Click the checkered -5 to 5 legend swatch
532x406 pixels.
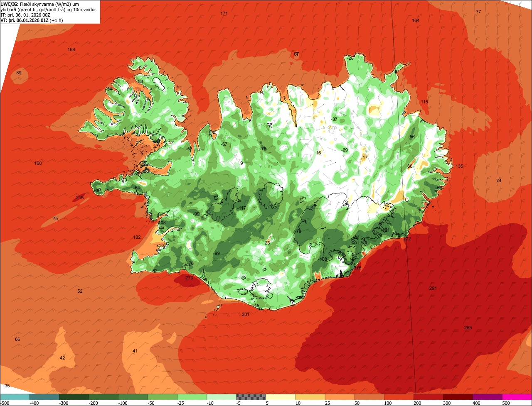click(251, 397)
